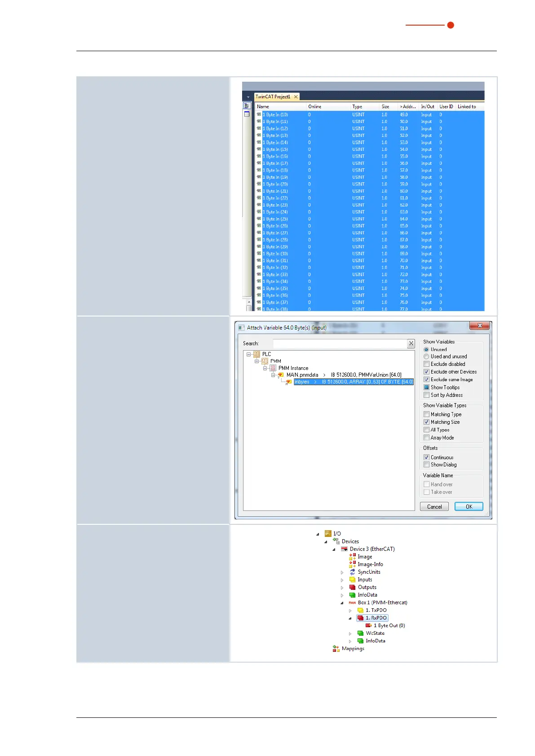The image size is (535, 756).
Task: Click the Cancel button in Attach Variable
Action: pyautogui.click(x=434, y=506)
